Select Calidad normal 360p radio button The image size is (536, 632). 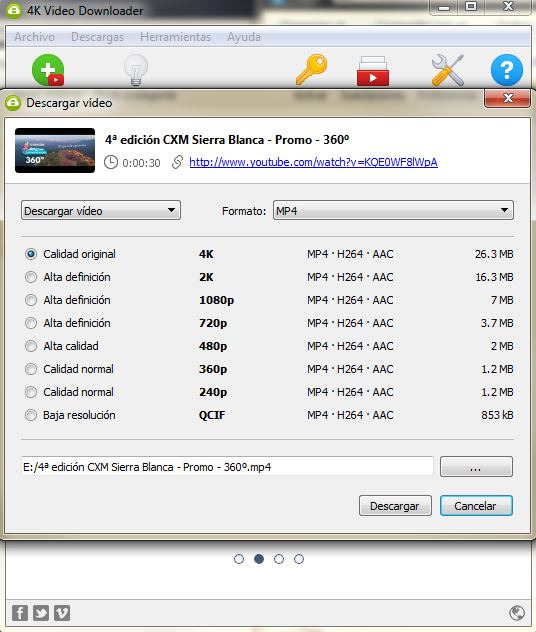coord(31,369)
